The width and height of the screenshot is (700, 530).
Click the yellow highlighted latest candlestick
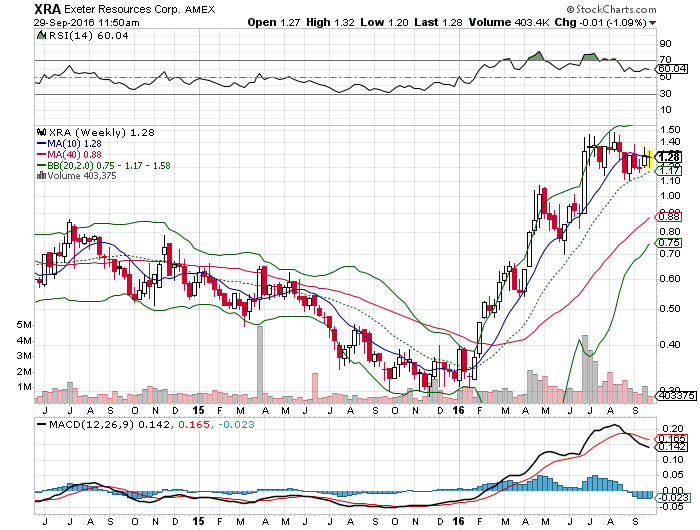coord(648,158)
